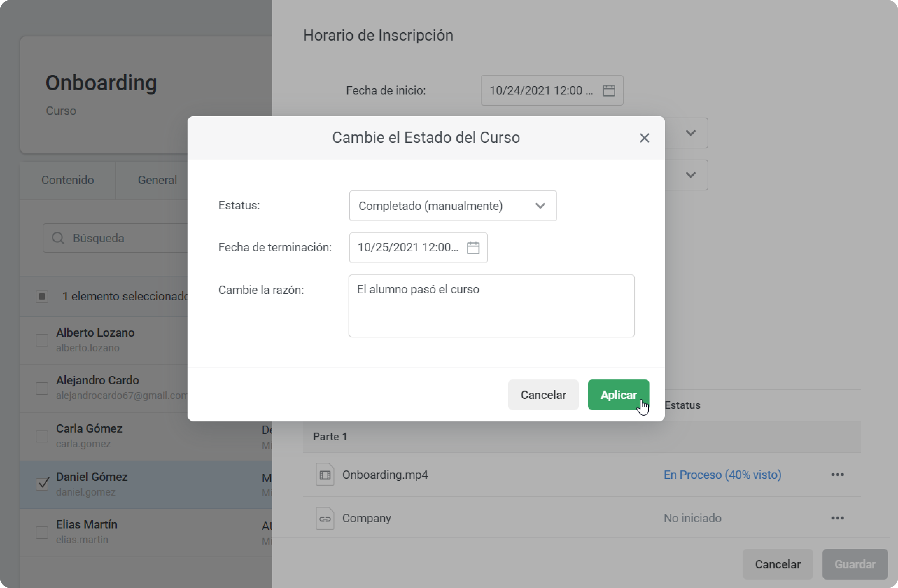Tick the Carla Gómez checkbox

[x=42, y=436]
